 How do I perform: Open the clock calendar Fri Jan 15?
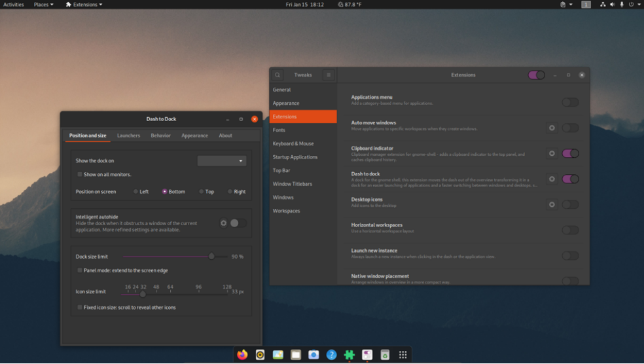(305, 5)
